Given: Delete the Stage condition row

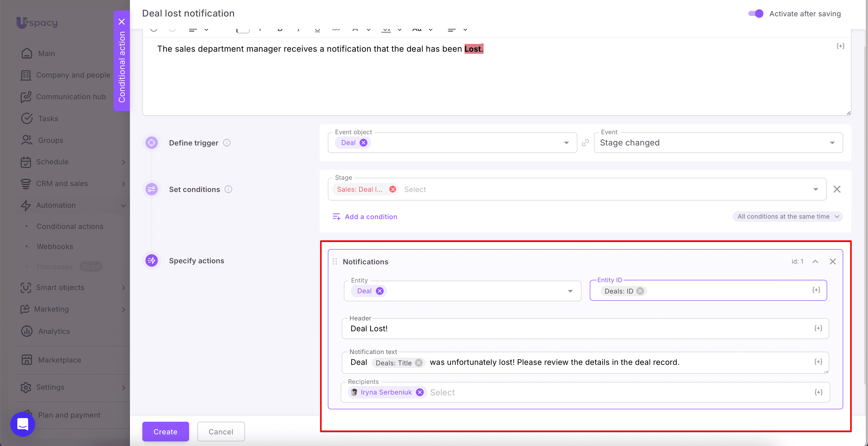Looking at the screenshot, I should pyautogui.click(x=837, y=189).
